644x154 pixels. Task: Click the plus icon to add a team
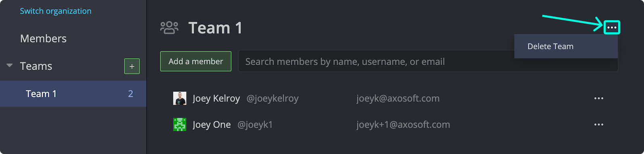pos(132,66)
